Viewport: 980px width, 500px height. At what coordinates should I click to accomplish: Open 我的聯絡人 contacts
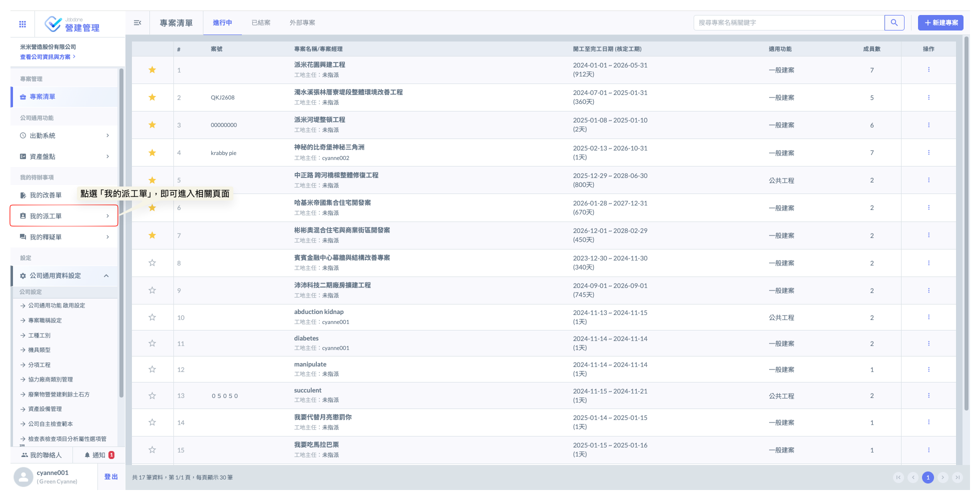pos(42,455)
